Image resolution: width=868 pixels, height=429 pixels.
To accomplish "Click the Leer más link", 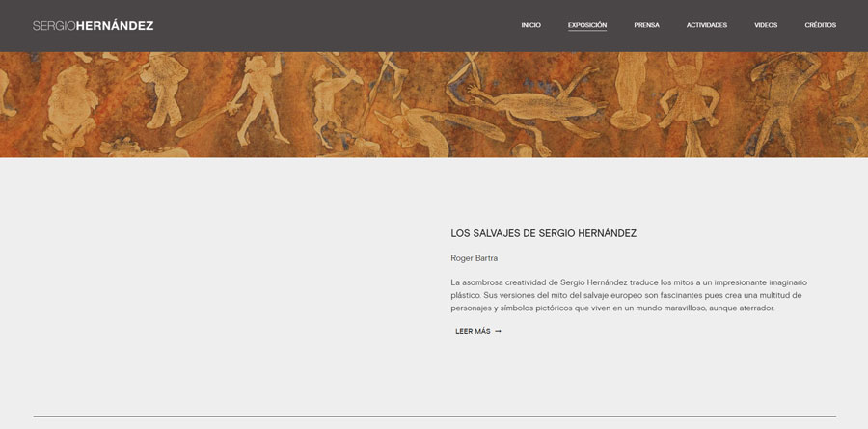I will [478, 331].
